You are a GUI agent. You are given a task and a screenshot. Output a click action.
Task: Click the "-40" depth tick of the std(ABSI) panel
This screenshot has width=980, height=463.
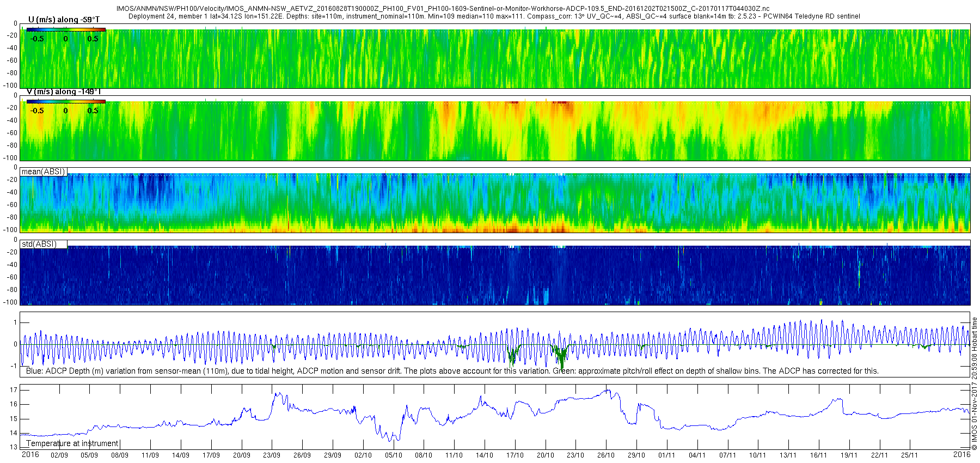pyautogui.click(x=12, y=265)
